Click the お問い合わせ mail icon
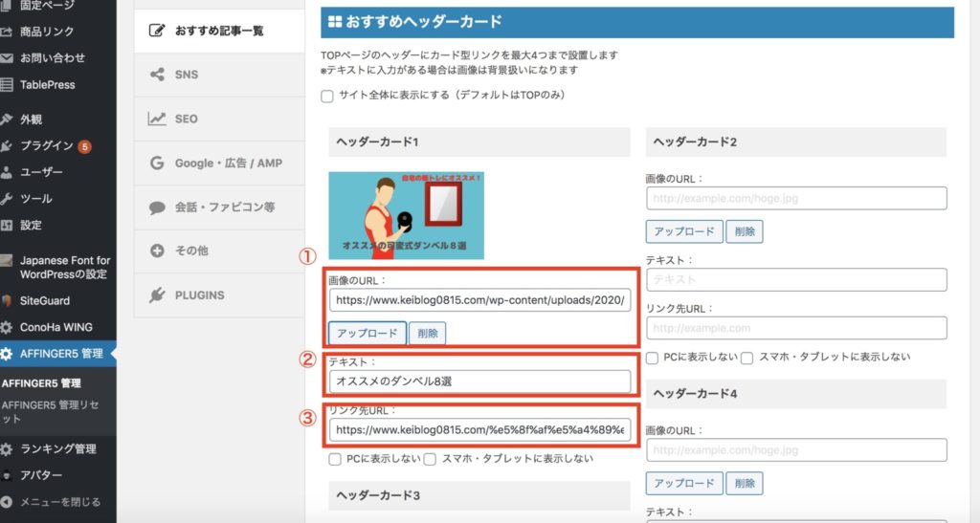 (7, 58)
